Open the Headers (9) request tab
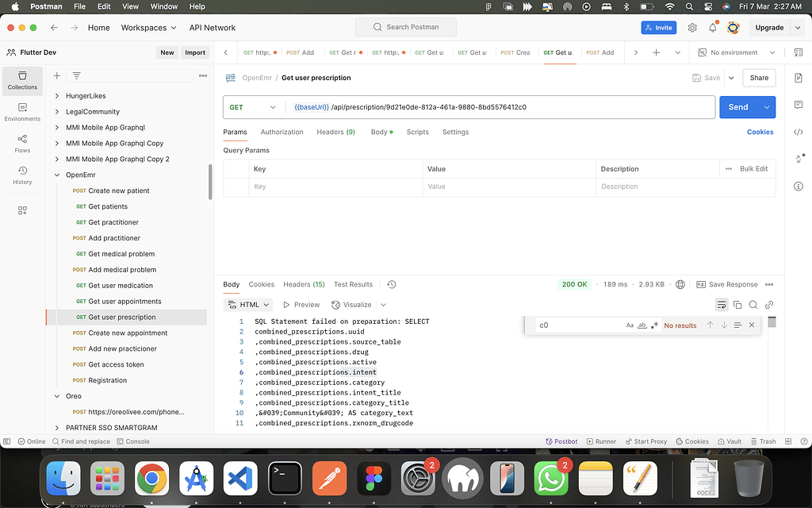Image resolution: width=812 pixels, height=508 pixels. pyautogui.click(x=335, y=132)
